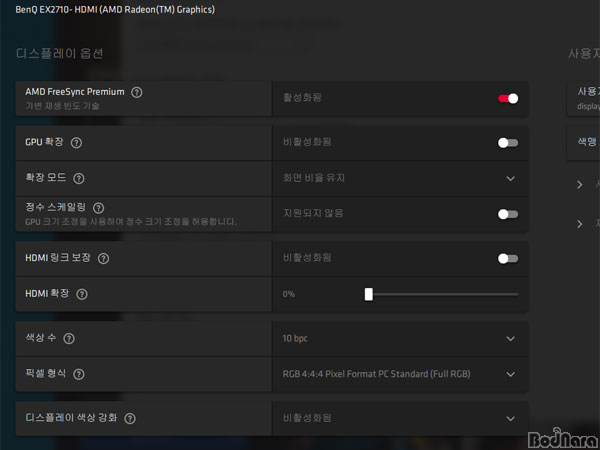This screenshot has width=600, height=450.
Task: Click the 가변 재생 빈도 기술 subtitle
Action: 62,106
